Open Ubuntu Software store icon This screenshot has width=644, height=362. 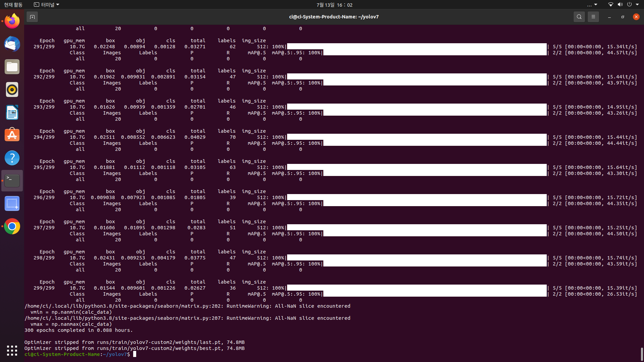pyautogui.click(x=12, y=135)
